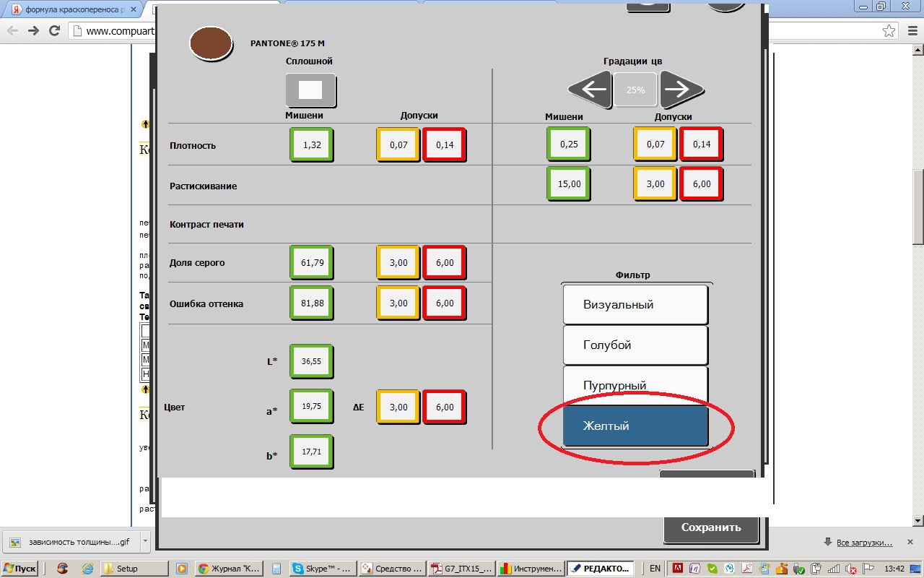924x578 pixels.
Task: Edit Растискивание target 15,00
Action: tap(568, 184)
